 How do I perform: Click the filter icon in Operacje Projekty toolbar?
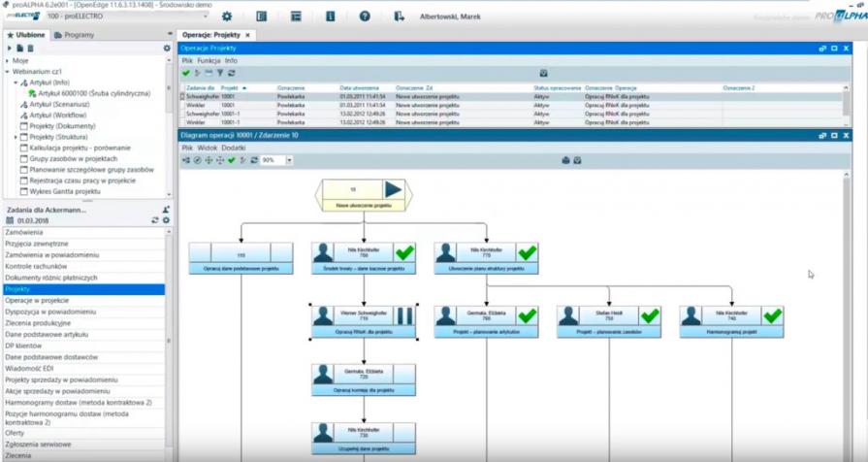pos(220,73)
